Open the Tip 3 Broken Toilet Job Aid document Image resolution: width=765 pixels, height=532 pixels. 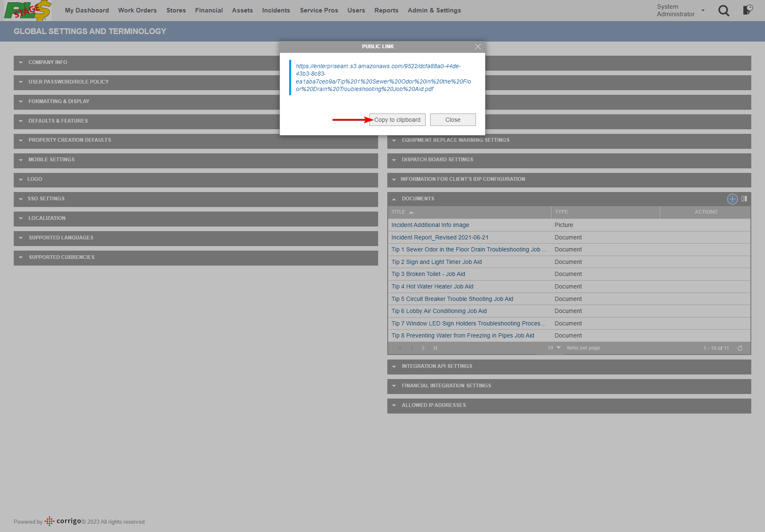pyautogui.click(x=428, y=274)
